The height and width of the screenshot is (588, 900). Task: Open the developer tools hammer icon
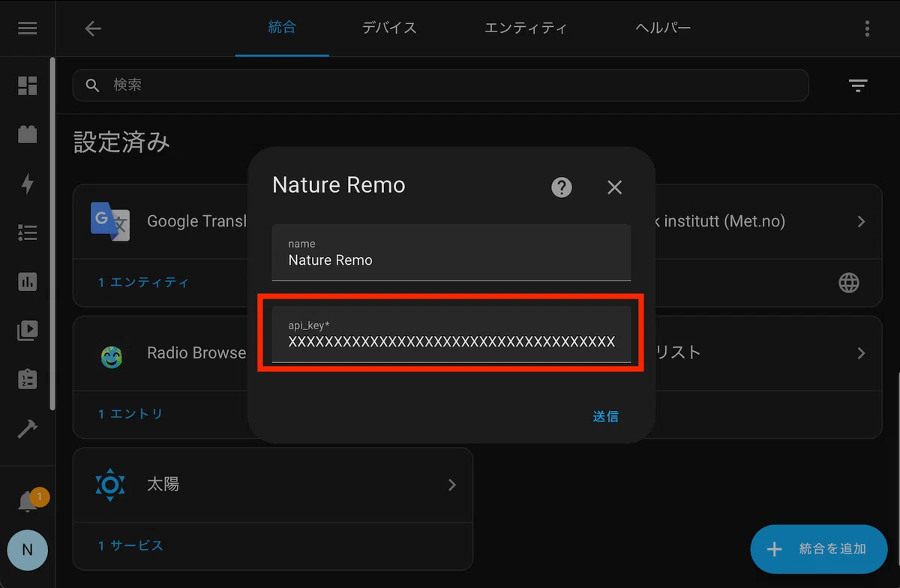pos(28,429)
